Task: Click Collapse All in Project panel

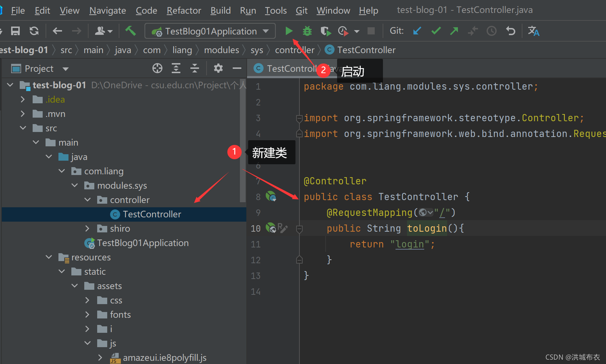Action: click(x=195, y=68)
